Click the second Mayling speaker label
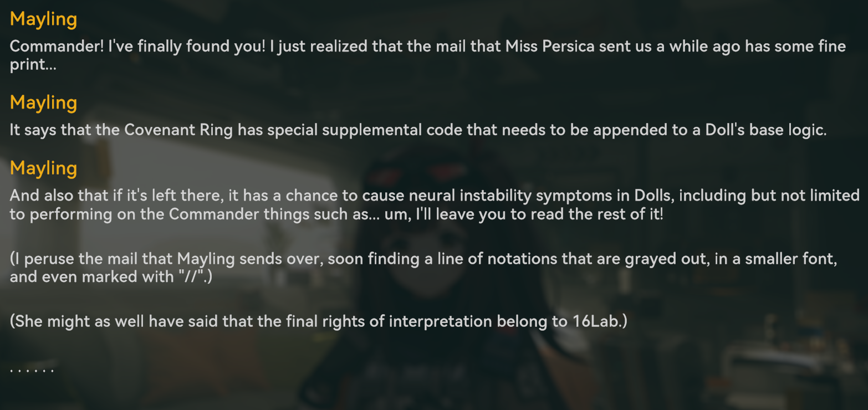The height and width of the screenshot is (410, 868). (43, 102)
